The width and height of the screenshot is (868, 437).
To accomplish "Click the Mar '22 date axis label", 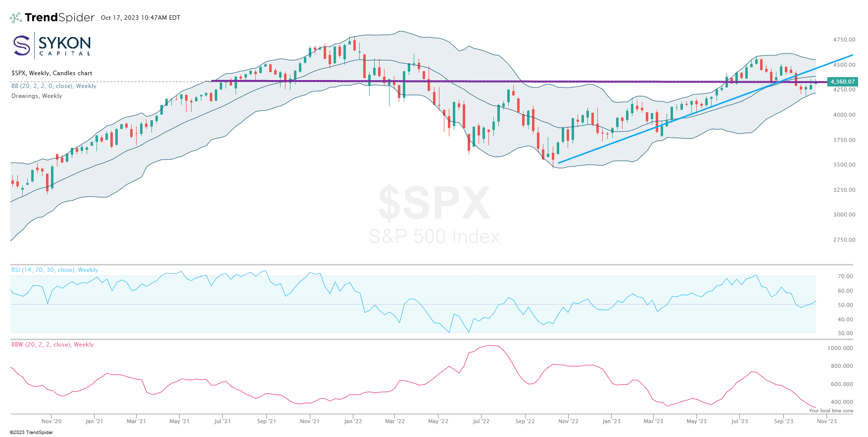I will point(395,421).
